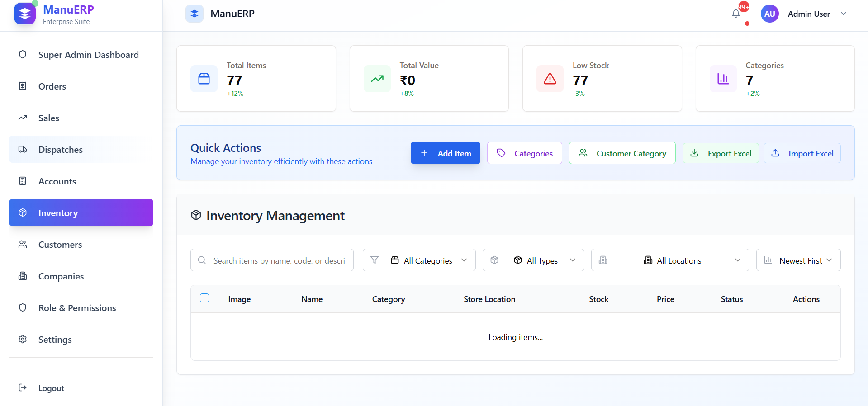Viewport: 868px width, 406px height.
Task: Click the gear icon beside Settings
Action: click(23, 339)
